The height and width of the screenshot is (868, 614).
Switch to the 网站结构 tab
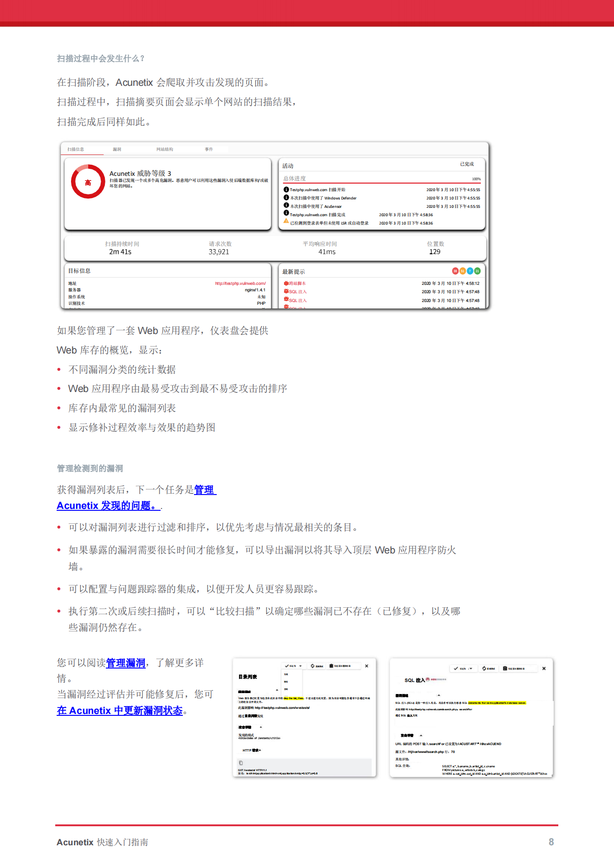165,149
